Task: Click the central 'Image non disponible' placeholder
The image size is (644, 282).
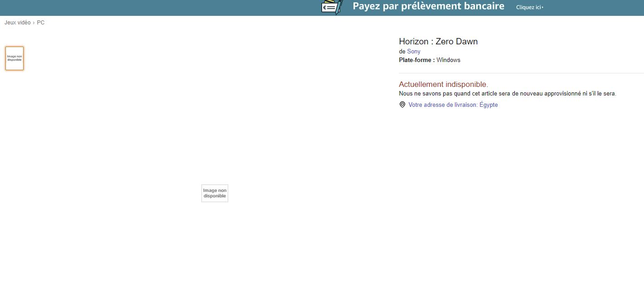Action: click(x=215, y=193)
